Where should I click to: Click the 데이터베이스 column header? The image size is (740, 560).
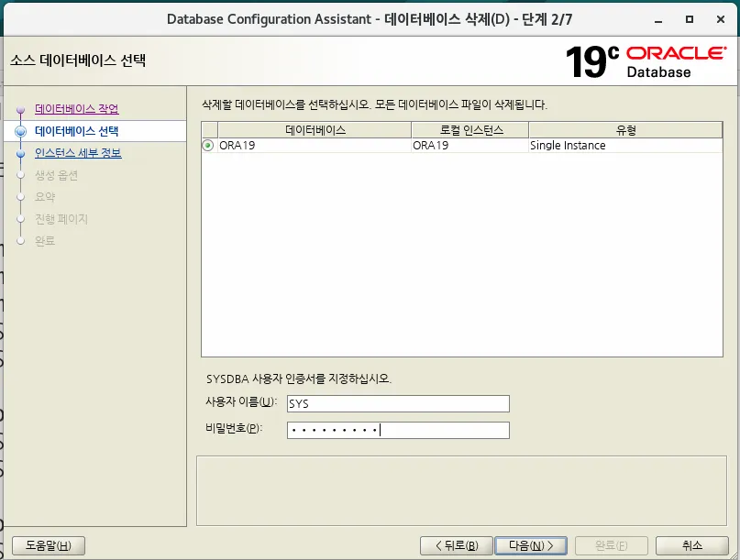tap(315, 130)
